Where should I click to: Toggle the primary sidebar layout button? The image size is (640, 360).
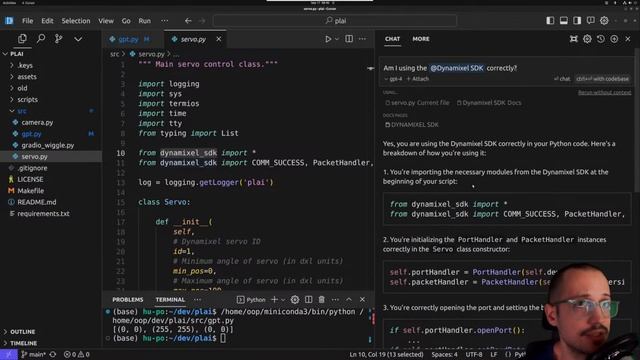[550, 20]
